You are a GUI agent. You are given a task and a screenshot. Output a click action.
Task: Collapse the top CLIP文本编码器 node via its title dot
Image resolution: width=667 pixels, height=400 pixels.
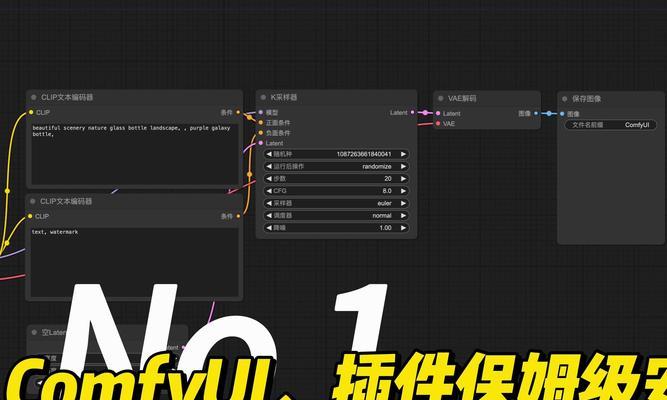(34, 97)
